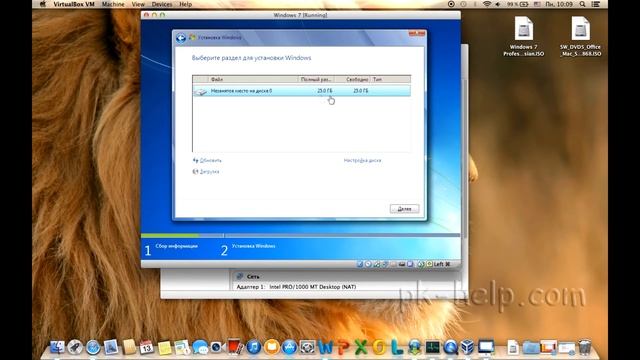Open Microsoft Outlook from the Dock

tap(379, 347)
